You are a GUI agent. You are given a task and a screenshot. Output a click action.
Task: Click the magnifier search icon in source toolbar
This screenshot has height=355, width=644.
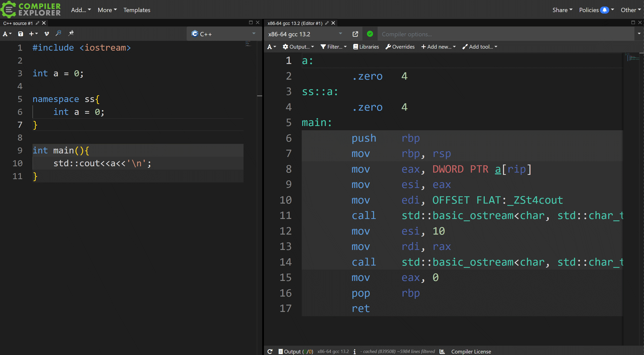(x=58, y=33)
